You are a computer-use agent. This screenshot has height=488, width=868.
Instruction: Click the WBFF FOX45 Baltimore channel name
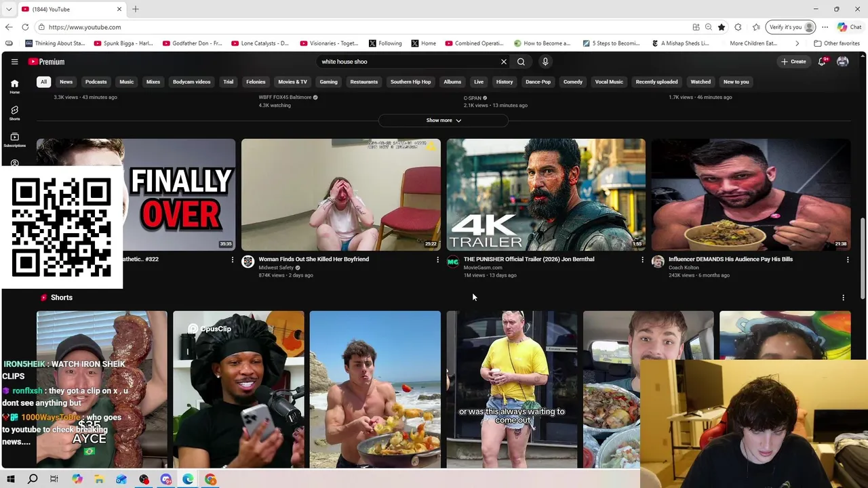point(285,97)
